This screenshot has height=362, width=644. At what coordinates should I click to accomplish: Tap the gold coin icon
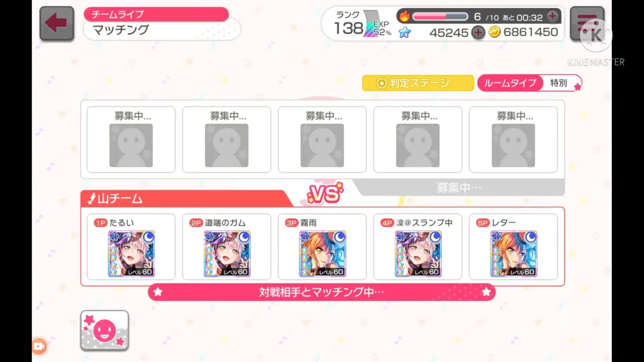pos(495,32)
